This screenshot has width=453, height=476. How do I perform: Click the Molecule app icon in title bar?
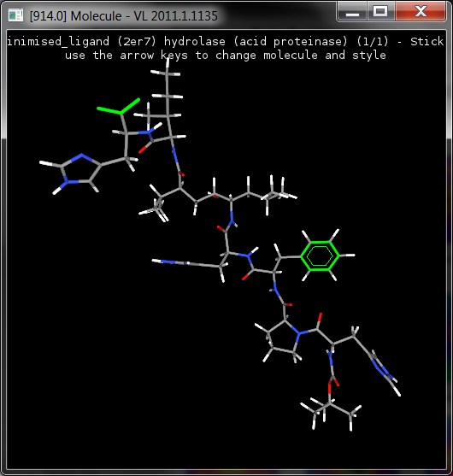15,15
